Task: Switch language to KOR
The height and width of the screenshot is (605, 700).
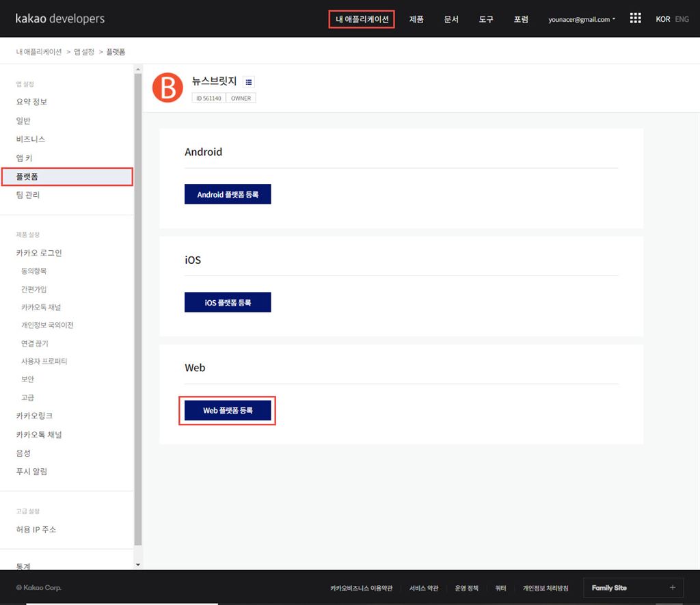Action: tap(662, 19)
